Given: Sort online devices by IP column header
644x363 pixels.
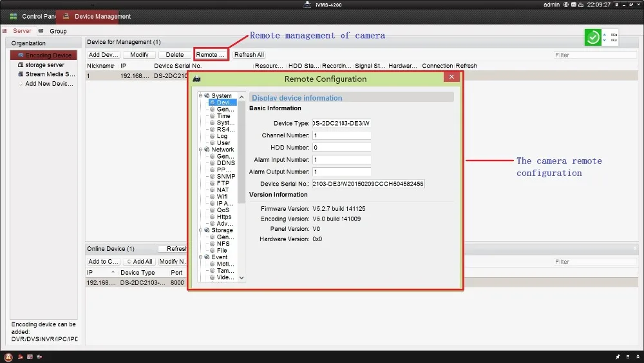Looking at the screenshot, I should [100, 273].
